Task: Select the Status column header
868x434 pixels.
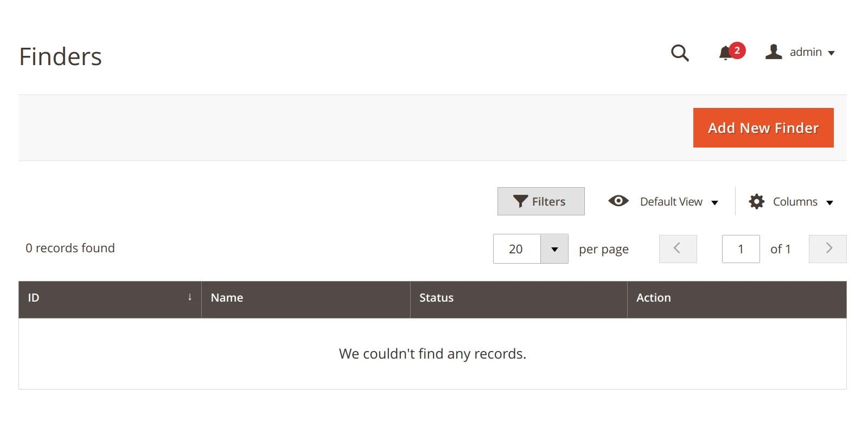Action: coord(436,297)
